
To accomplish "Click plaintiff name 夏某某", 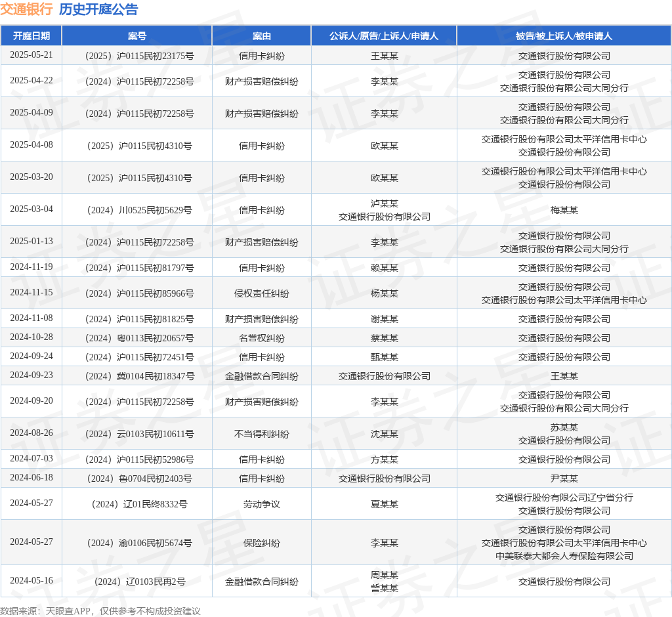I will (x=385, y=505).
